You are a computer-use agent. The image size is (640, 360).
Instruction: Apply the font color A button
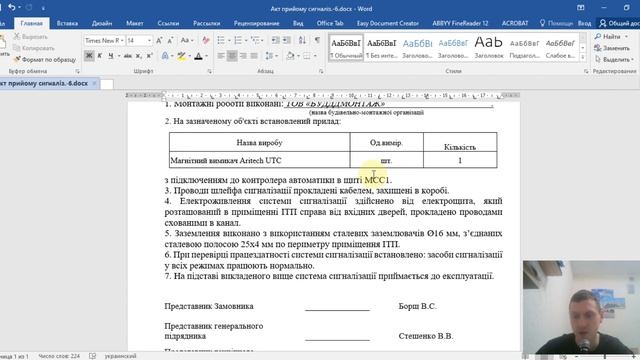point(198,56)
